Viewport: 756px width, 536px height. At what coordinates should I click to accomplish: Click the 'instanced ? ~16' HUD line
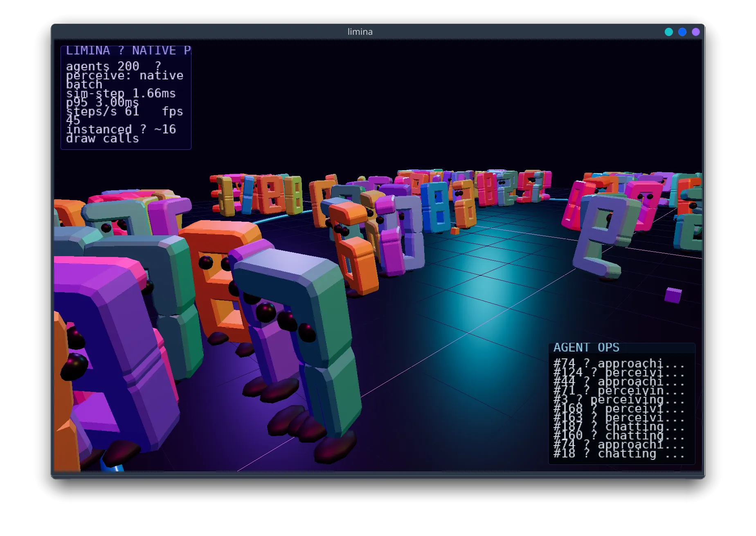pyautogui.click(x=121, y=129)
